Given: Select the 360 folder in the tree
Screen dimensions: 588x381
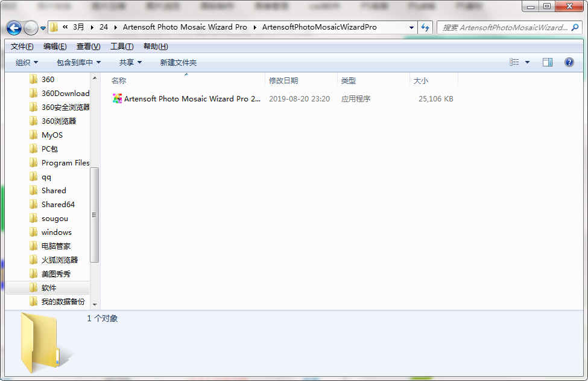Looking at the screenshot, I should pyautogui.click(x=48, y=80).
